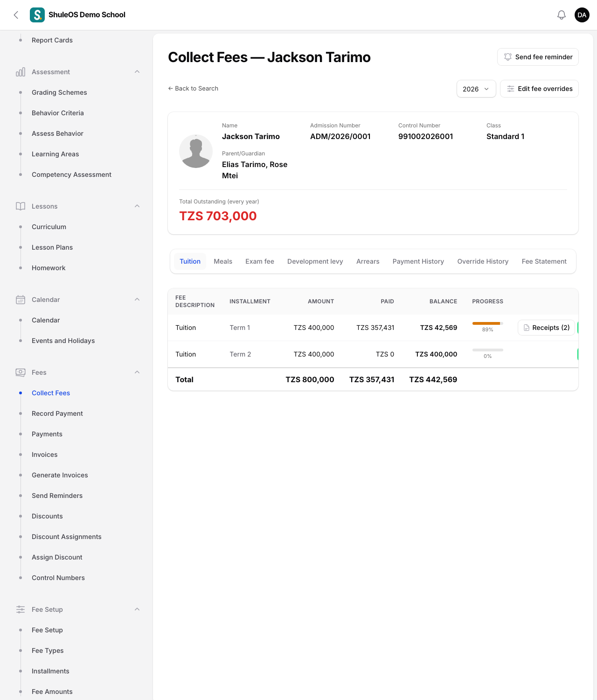The width and height of the screenshot is (597, 700).
Task: Open the notifications bell icon
Action: [562, 15]
